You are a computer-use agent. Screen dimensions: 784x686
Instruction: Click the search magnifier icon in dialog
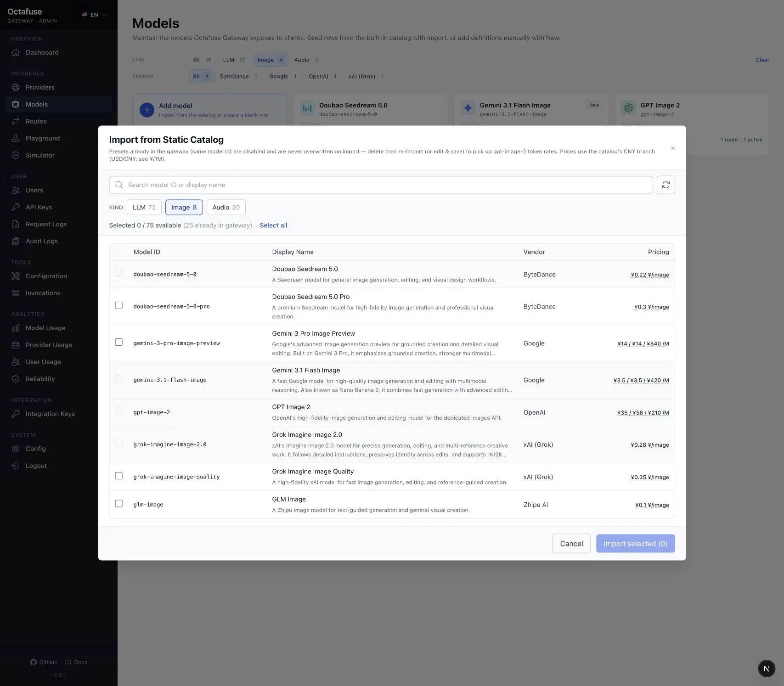coord(119,185)
